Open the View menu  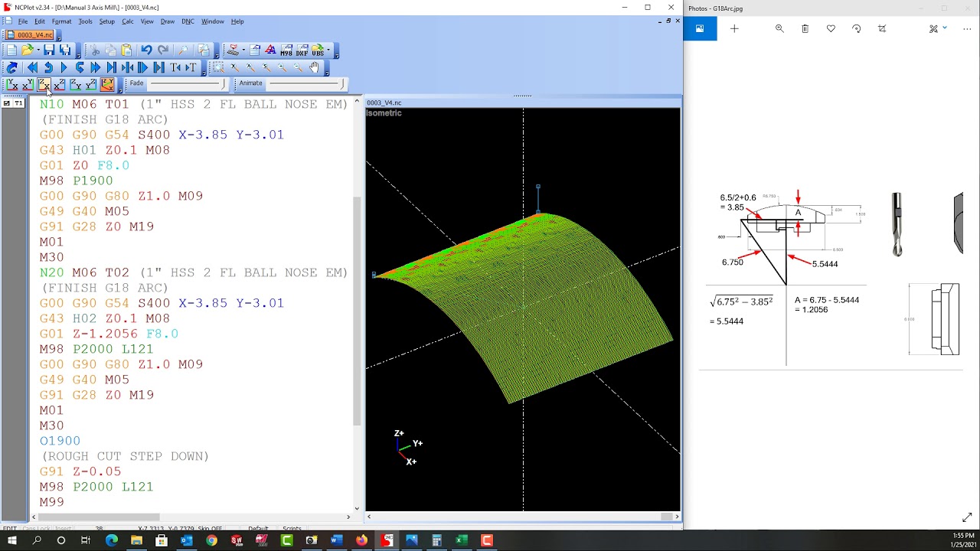[147, 21]
